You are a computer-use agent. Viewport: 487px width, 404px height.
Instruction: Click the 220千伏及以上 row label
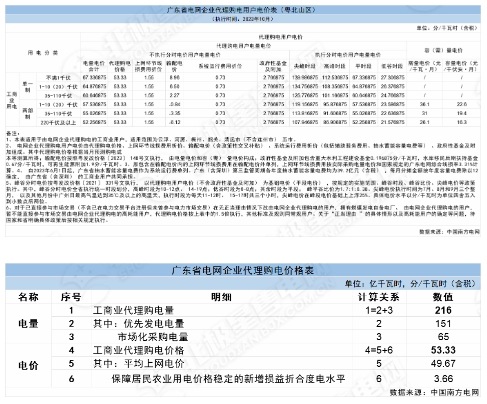point(58,122)
